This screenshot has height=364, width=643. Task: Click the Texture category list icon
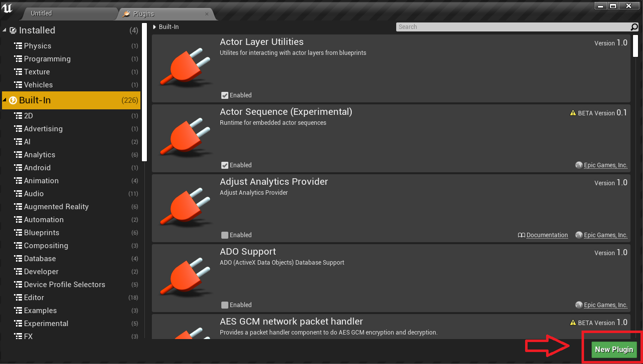click(x=18, y=72)
